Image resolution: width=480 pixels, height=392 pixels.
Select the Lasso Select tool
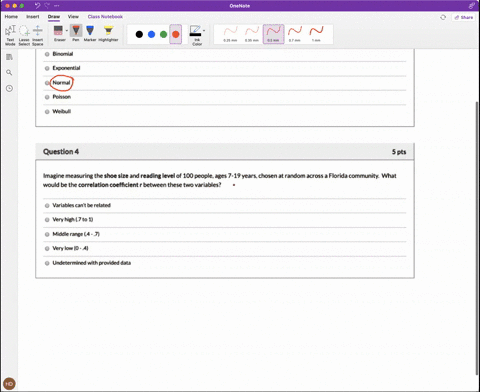(24, 35)
